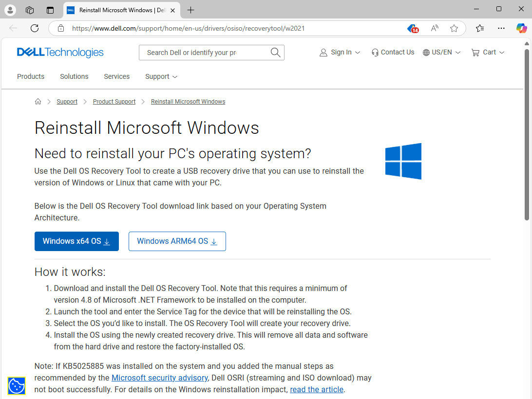The height and width of the screenshot is (399, 532).
Task: Download Windows x64 OS recovery tool
Action: (76, 241)
